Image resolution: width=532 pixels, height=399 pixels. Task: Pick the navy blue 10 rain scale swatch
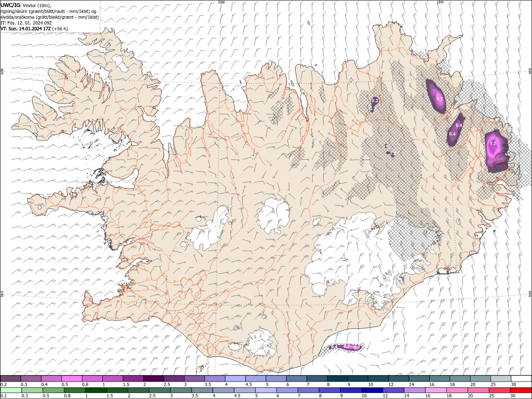(x=372, y=390)
